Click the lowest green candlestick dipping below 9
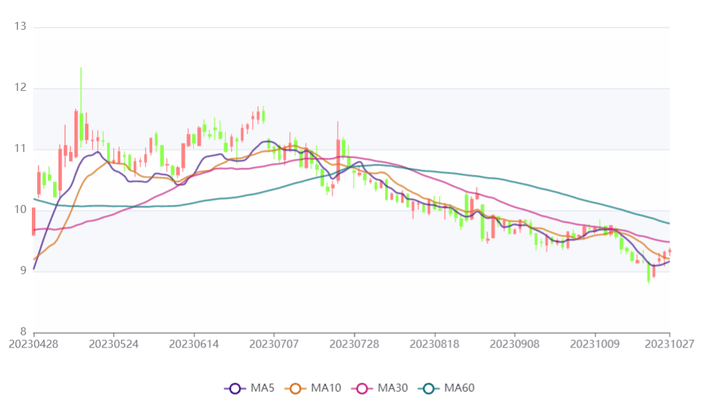This screenshot has height=405, width=720. [648, 272]
